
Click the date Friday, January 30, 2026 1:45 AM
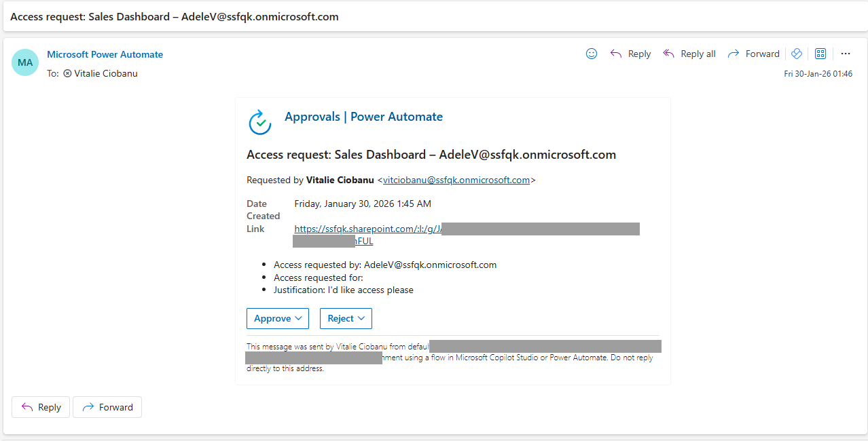[x=363, y=204]
